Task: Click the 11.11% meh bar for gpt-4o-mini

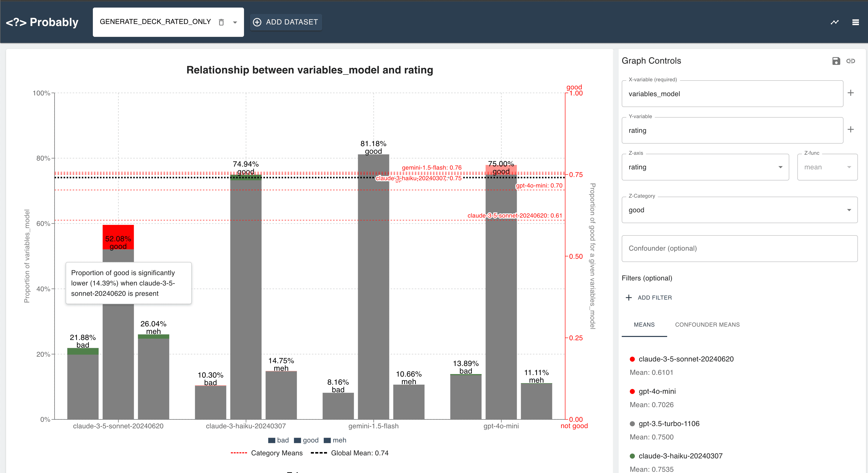Action: 536,401
